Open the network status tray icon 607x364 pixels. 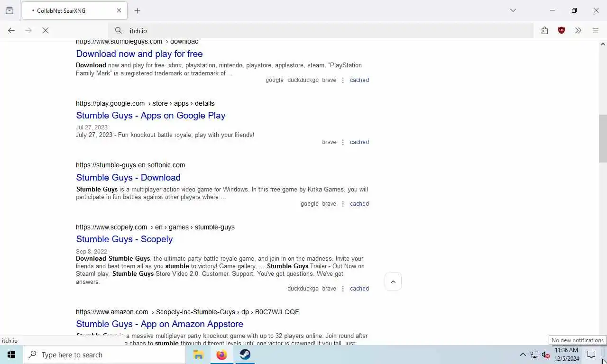534,355
